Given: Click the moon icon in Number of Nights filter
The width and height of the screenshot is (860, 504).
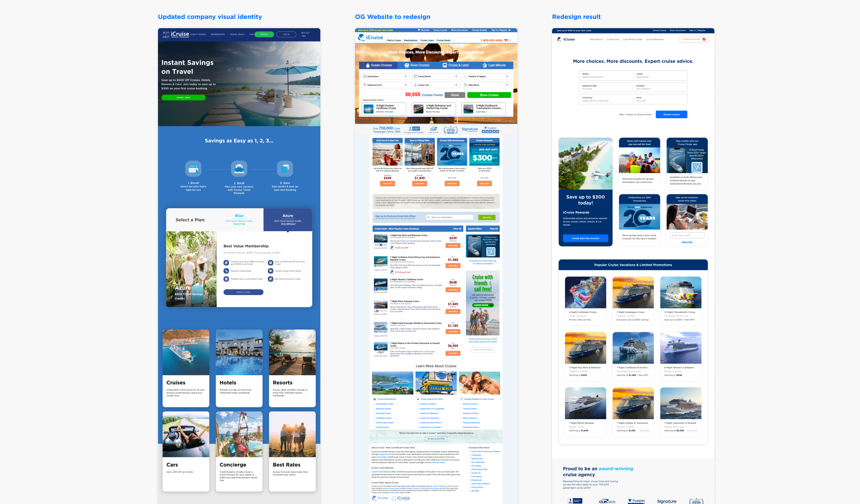Looking at the screenshot, I should pyautogui.click(x=466, y=76).
